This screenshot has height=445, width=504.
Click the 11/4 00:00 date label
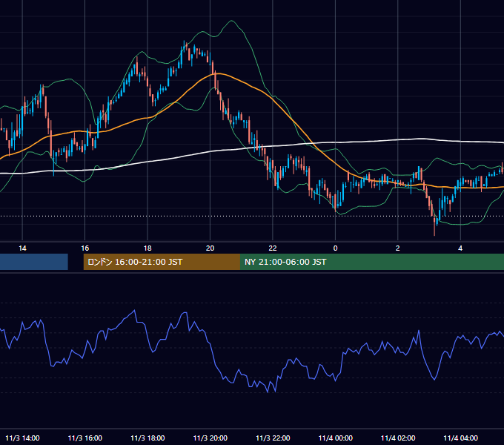tap(335, 438)
